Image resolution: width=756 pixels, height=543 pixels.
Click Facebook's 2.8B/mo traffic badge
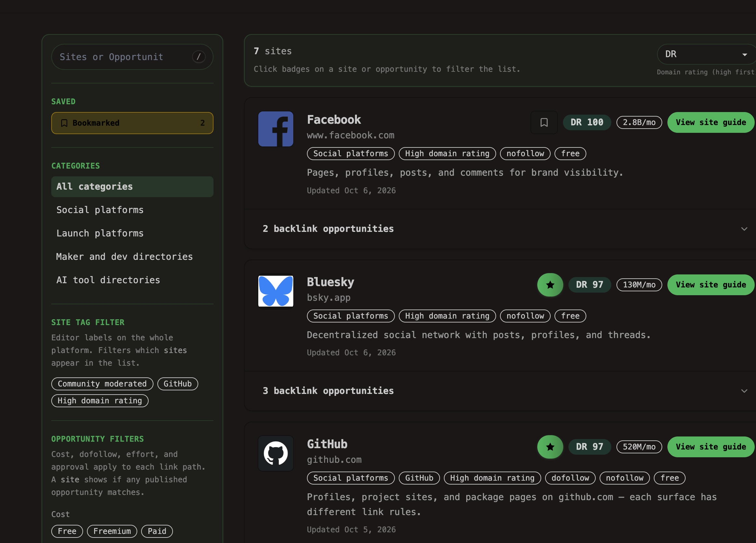click(639, 122)
